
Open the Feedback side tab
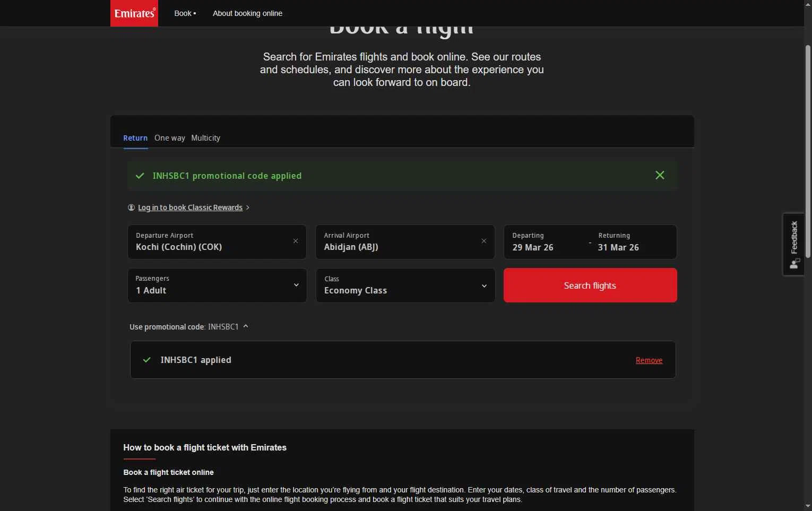(794, 244)
